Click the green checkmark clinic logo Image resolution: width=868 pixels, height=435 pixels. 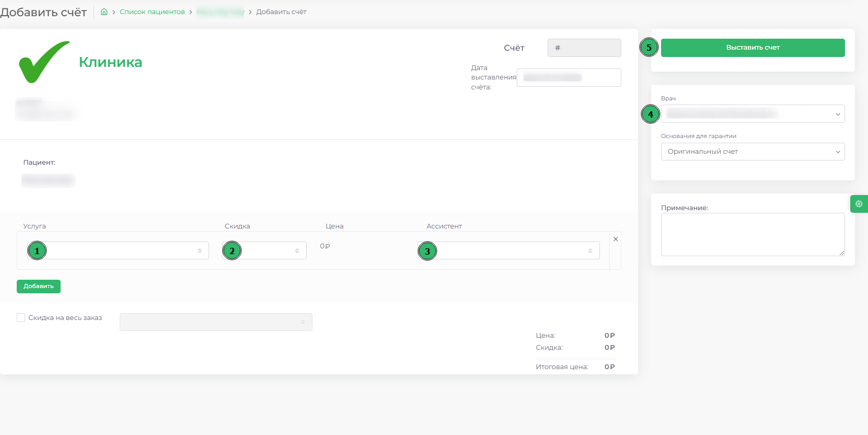(x=44, y=62)
